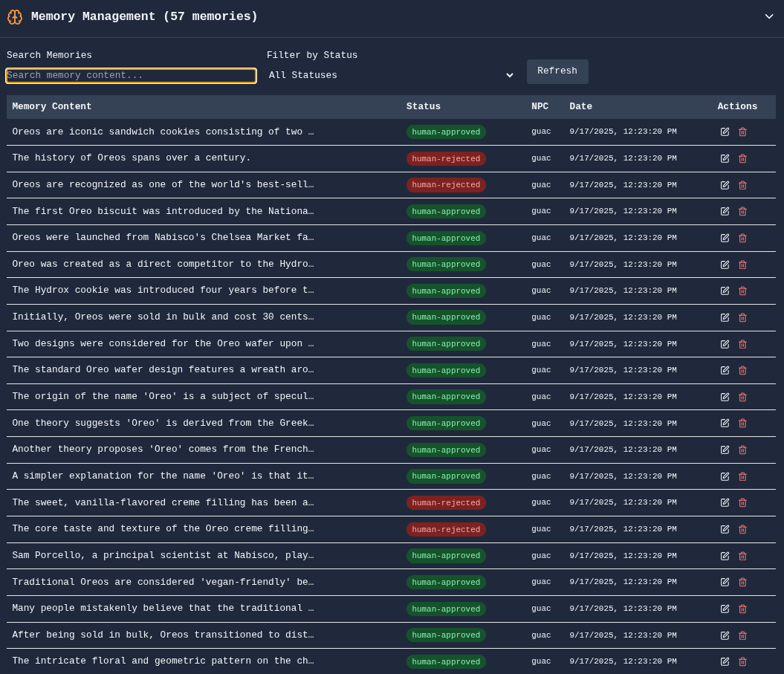Delete 'A simpler explanation for the name' memory
The image size is (784, 674).
click(x=742, y=476)
